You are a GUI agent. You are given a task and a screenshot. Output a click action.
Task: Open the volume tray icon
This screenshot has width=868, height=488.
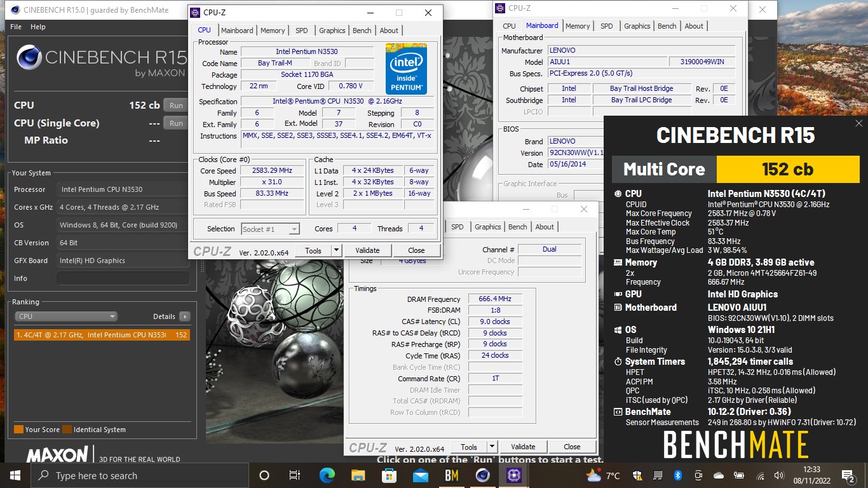tap(779, 475)
